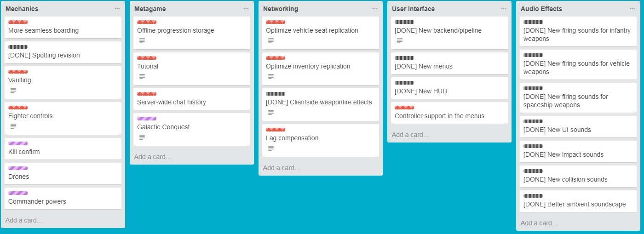Click description icon on Lag compensation card
Image resolution: width=644 pixels, height=234 pixels.
coord(270,148)
